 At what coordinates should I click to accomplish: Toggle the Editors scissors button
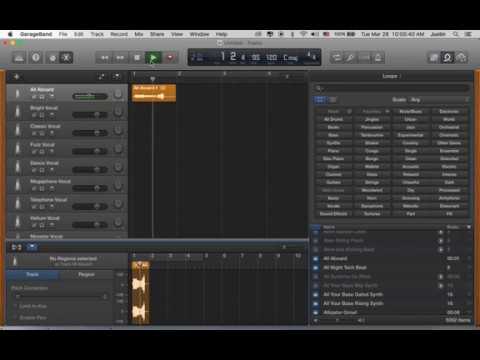pyautogui.click(x=66, y=58)
